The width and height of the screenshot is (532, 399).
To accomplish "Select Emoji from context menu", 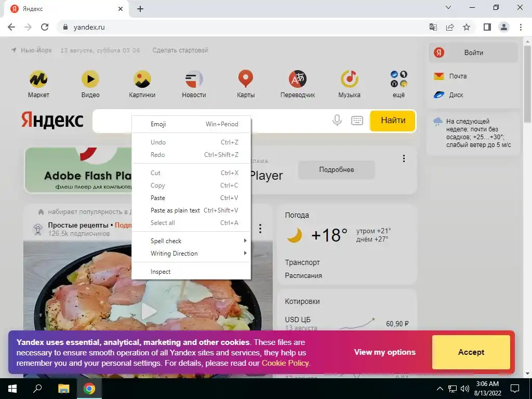I will coord(191,124).
